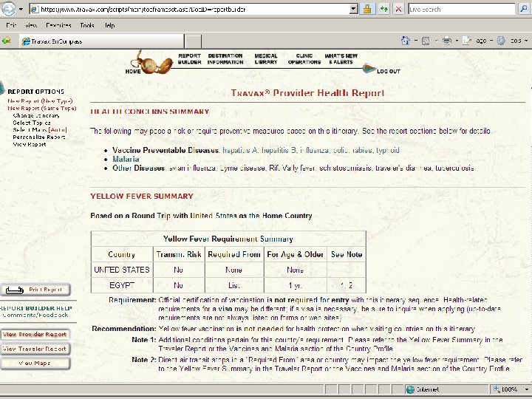Image resolution: width=532 pixels, height=399 pixels.
Task: Expand the address bar dropdown arrow
Action: pos(353,9)
